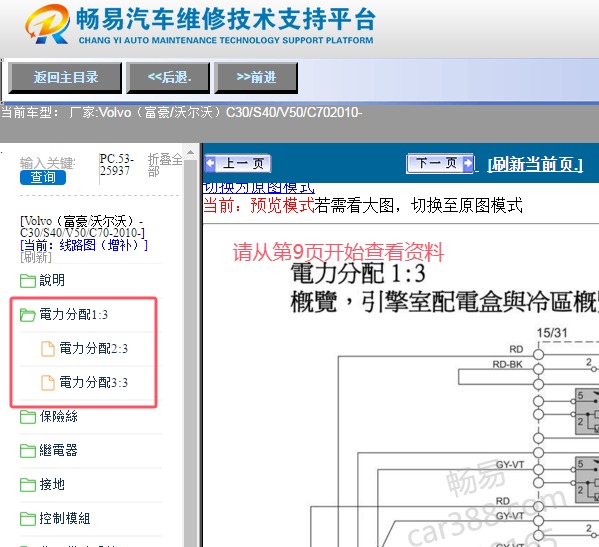Click the 查询 search button
Viewport: 599px width, 547px height.
tap(43, 178)
